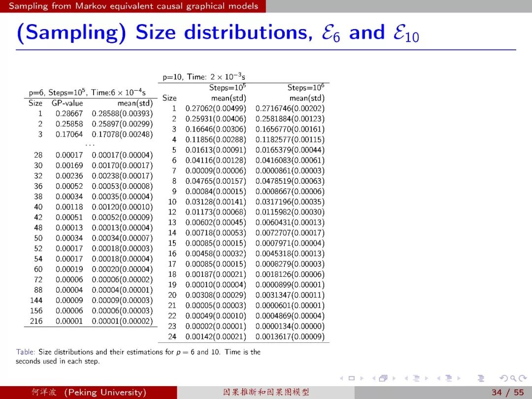Click the magnifier search icon
This screenshot has width=532, height=399.
tap(513, 378)
